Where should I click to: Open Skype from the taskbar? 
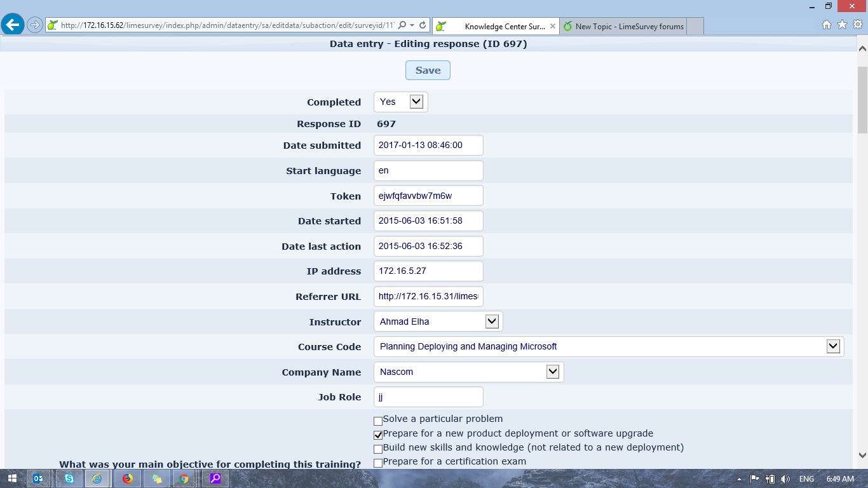click(69, 478)
